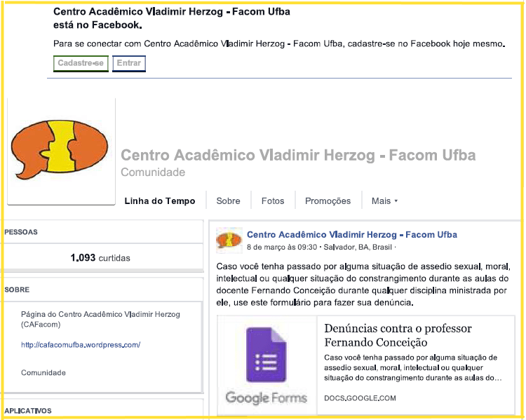
Task: Click the DOCS.GOOGLE.COM source label
Action: coord(360,398)
